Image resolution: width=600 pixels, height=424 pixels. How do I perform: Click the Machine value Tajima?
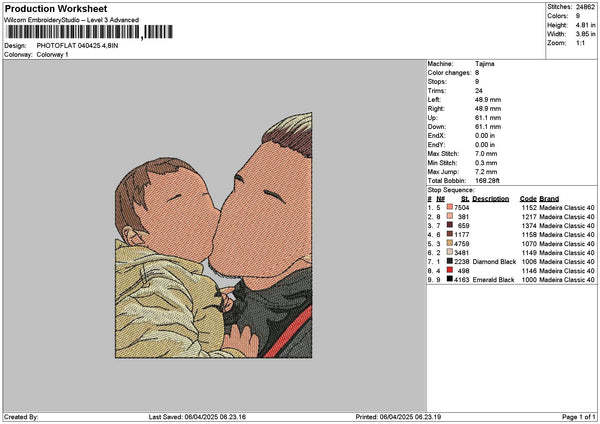[484, 64]
